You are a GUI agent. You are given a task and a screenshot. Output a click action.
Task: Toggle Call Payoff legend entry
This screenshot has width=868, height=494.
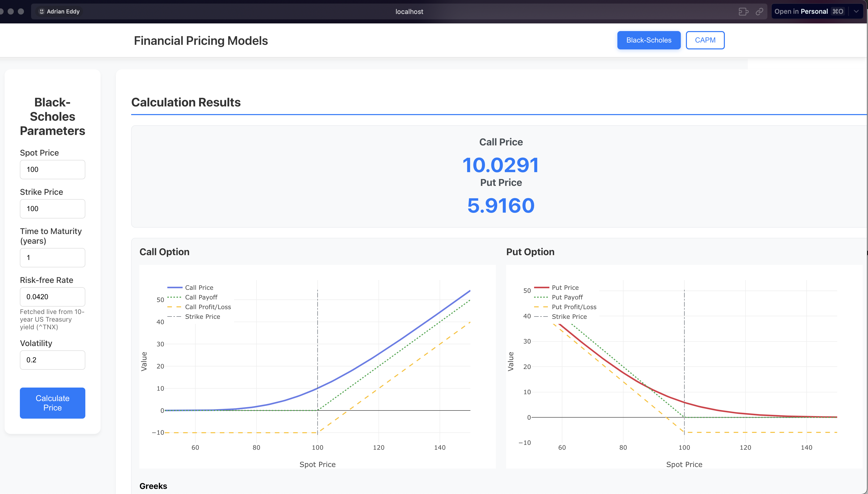[201, 297]
